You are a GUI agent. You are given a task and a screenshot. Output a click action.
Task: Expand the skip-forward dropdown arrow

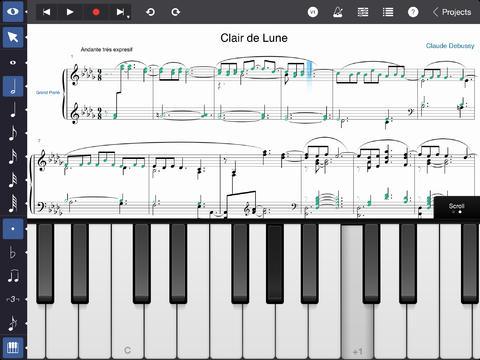point(128,17)
